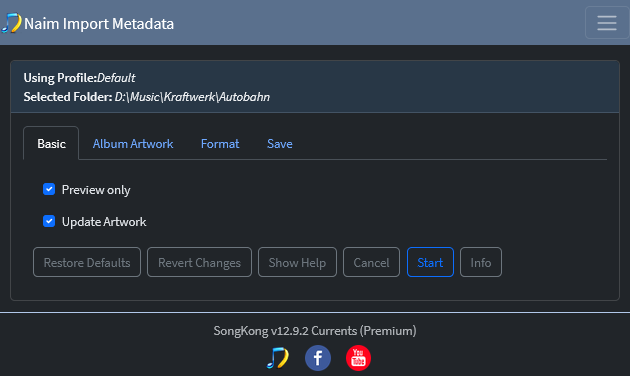Click the selected folder path Autobahn
The height and width of the screenshot is (376, 630).
click(x=192, y=97)
